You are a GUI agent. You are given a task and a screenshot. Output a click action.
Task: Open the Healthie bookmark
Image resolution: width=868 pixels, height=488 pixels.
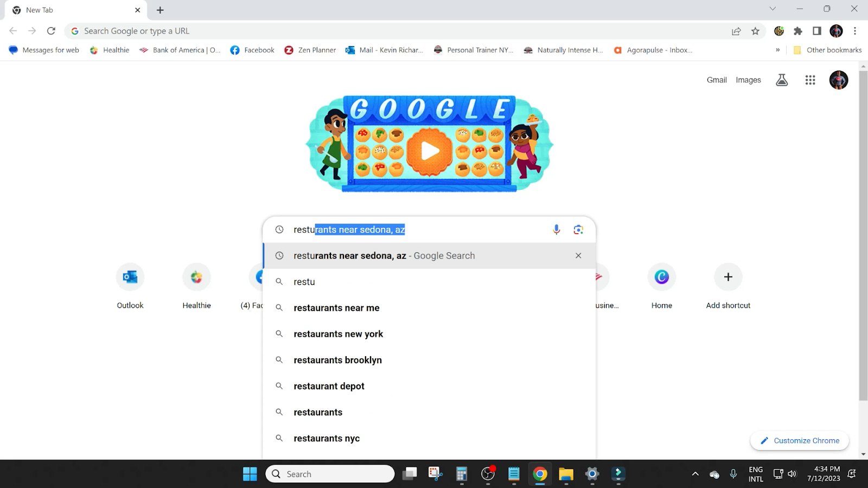[110, 50]
